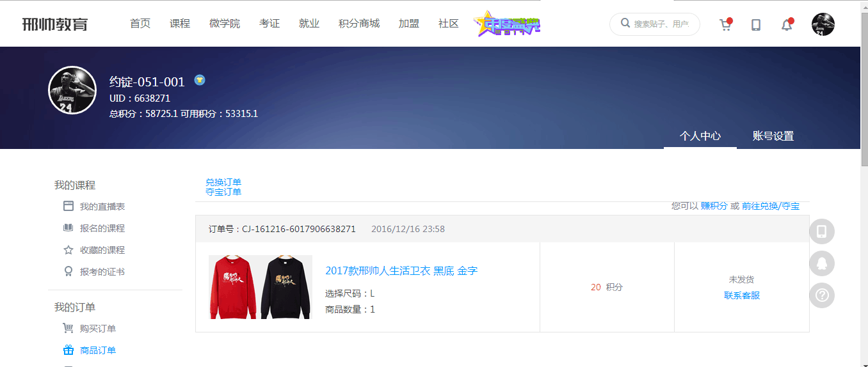868x367 pixels.
Task: Open 我的直播表 in the sidebar
Action: [102, 207]
